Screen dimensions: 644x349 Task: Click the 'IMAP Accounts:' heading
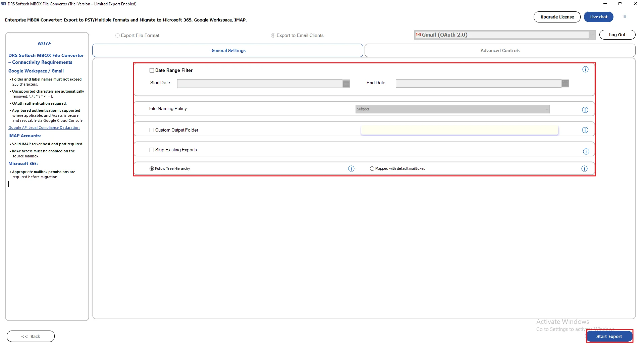click(x=24, y=136)
